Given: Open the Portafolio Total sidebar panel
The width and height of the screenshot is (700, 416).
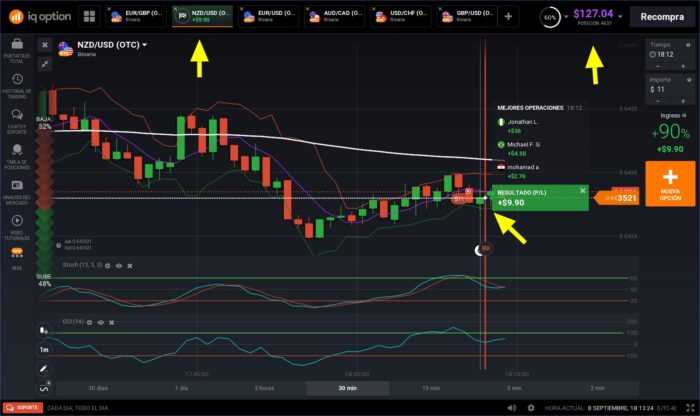Looking at the screenshot, I should click(x=17, y=50).
